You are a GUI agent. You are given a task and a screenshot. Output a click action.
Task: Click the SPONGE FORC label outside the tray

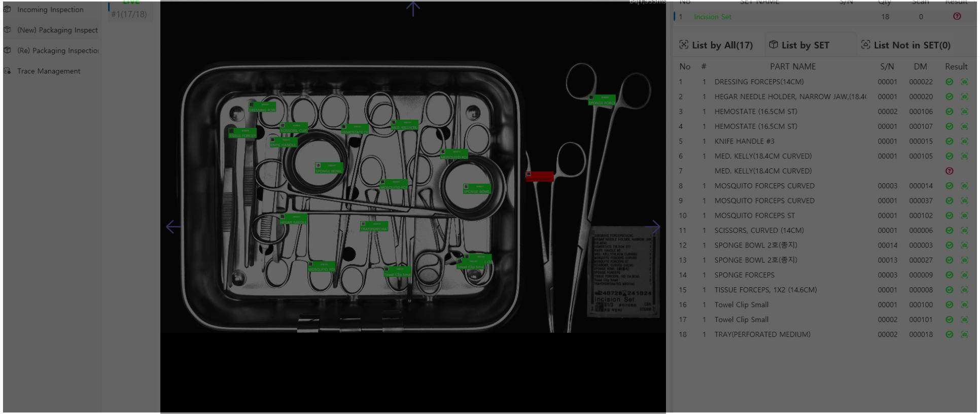pyautogui.click(x=602, y=100)
